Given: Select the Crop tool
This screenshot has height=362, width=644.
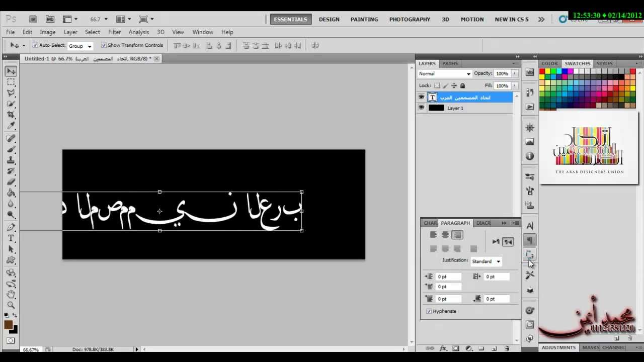Looking at the screenshot, I should (11, 115).
